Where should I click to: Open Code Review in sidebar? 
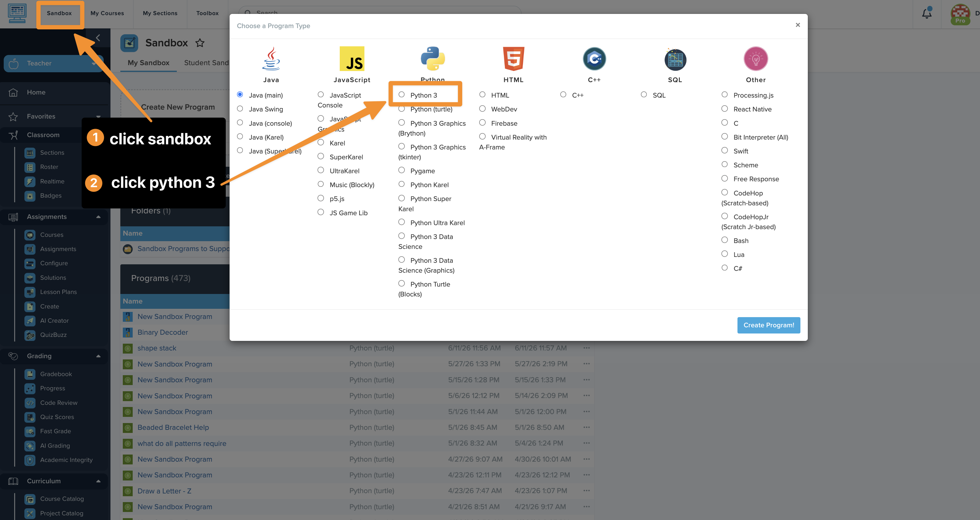[x=59, y=403]
